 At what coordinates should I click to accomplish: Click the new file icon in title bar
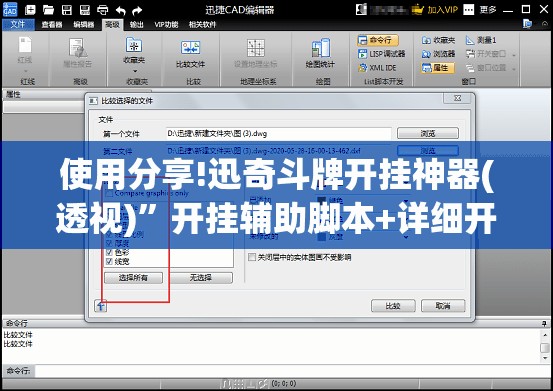[x=30, y=10]
